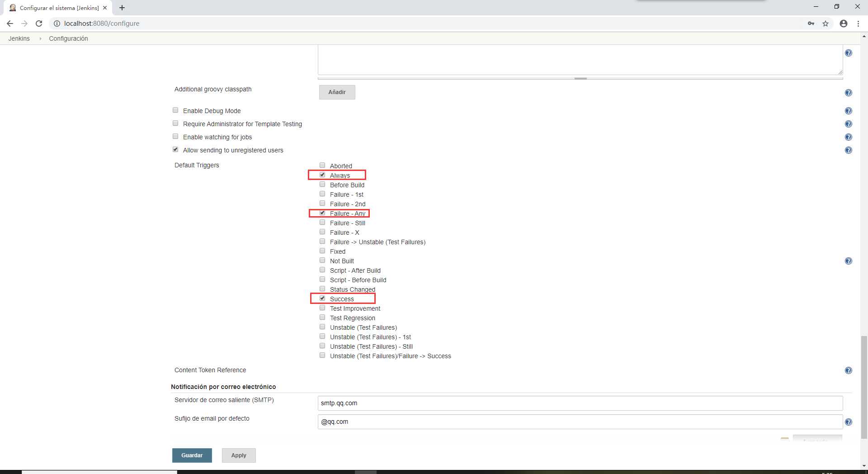Save configuration with Guardar button
Image resolution: width=868 pixels, height=474 pixels.
coord(192,455)
